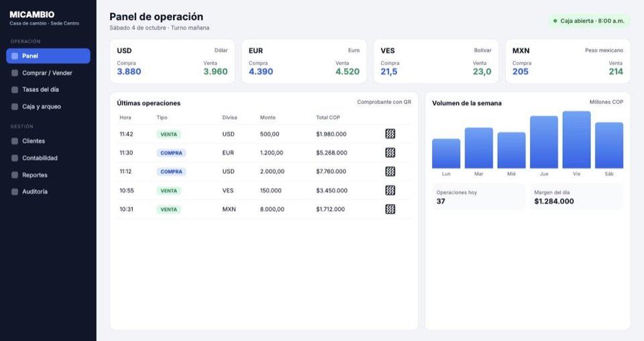644x341 pixels.
Task: Open QR receipt for the 11:42 operation
Action: tap(390, 134)
